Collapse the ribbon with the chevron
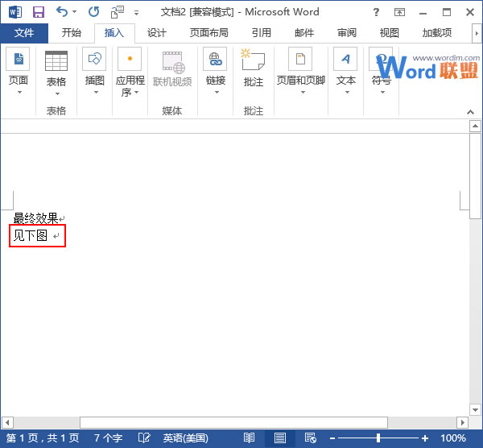This screenshot has height=448, width=483. [x=470, y=112]
